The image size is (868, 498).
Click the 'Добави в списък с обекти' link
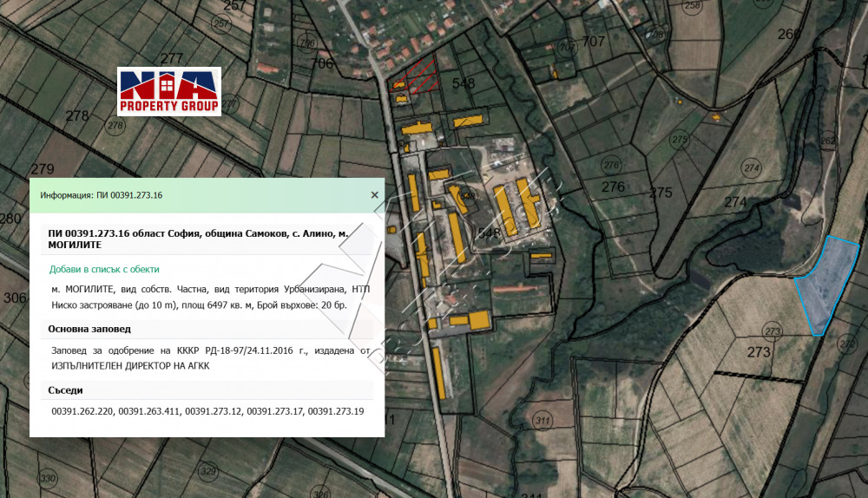click(104, 270)
